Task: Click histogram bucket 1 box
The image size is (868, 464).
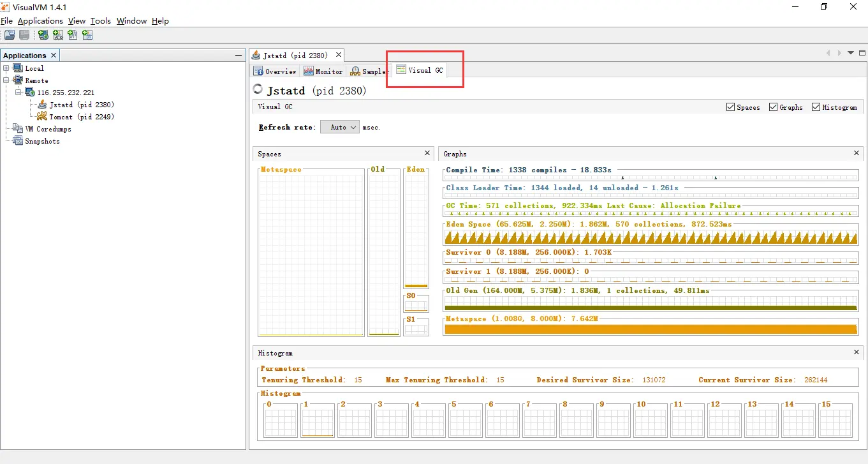Action: tap(318, 423)
